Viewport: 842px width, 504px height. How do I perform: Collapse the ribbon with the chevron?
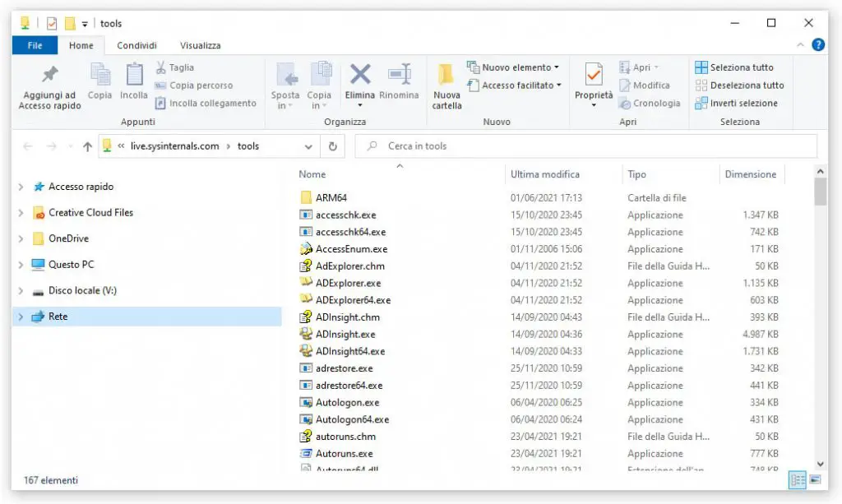800,45
